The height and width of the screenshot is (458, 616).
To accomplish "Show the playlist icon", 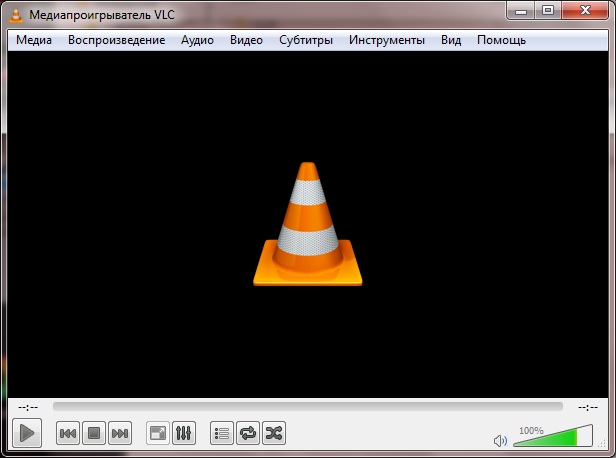I will (222, 433).
